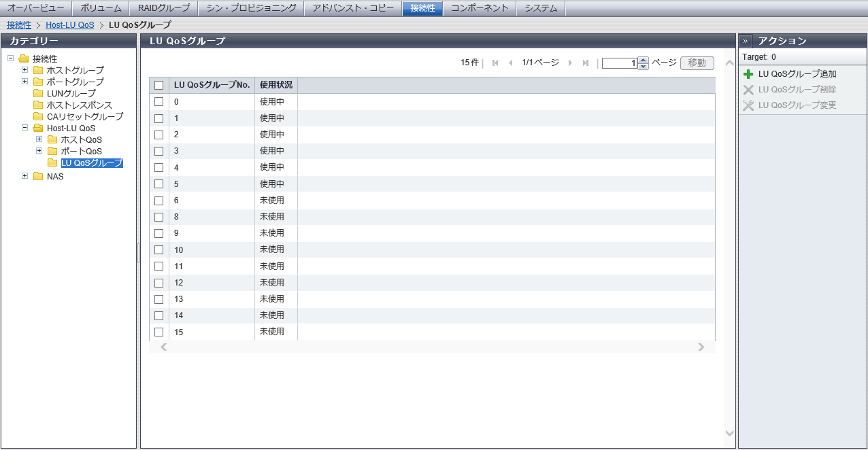
Task: Expand the ポートQoS tree node
Action: 39,151
